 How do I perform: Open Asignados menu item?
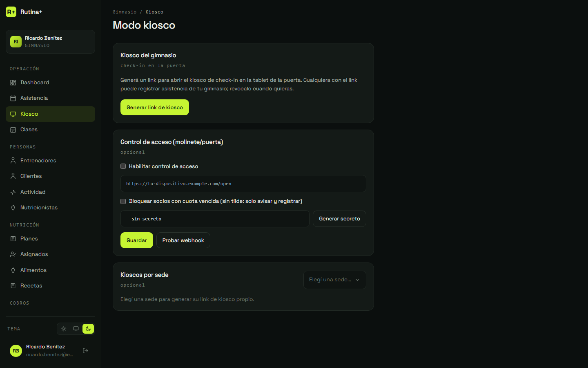(50, 254)
